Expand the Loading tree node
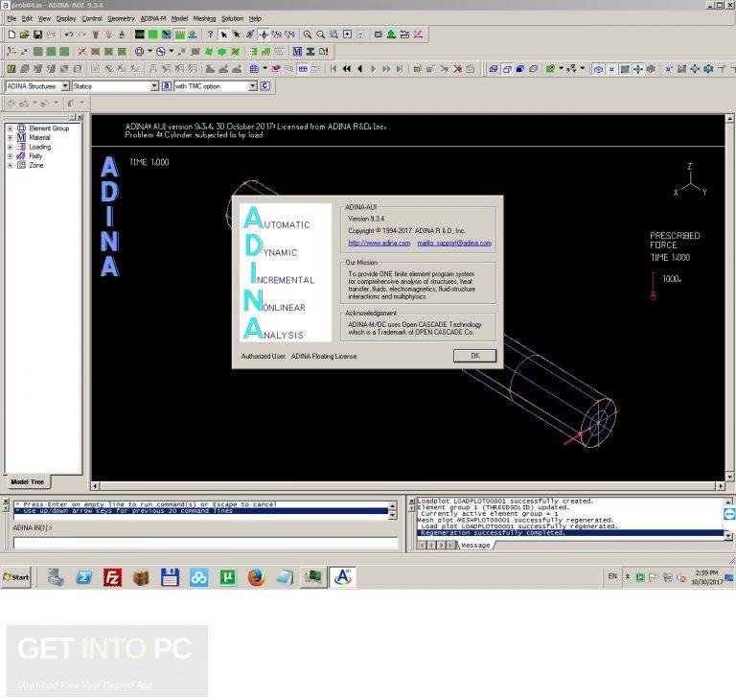This screenshot has height=700, width=736. coord(10,147)
